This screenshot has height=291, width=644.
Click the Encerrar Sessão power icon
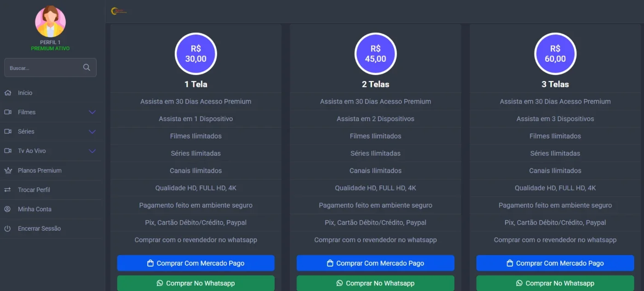[x=8, y=228]
